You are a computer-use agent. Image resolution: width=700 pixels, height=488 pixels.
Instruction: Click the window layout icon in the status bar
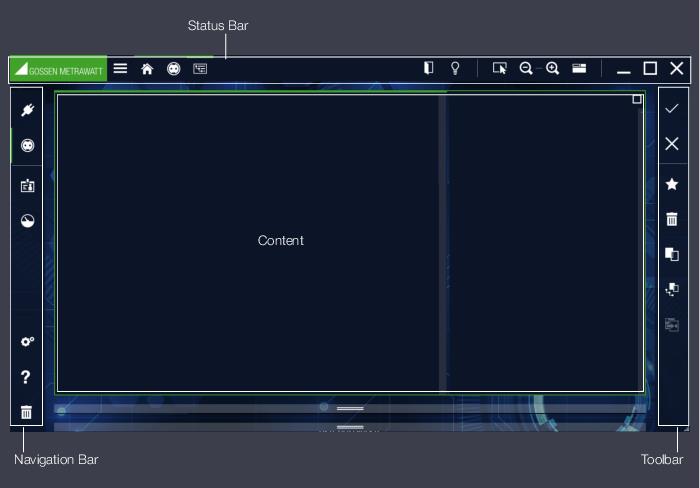[x=579, y=68]
